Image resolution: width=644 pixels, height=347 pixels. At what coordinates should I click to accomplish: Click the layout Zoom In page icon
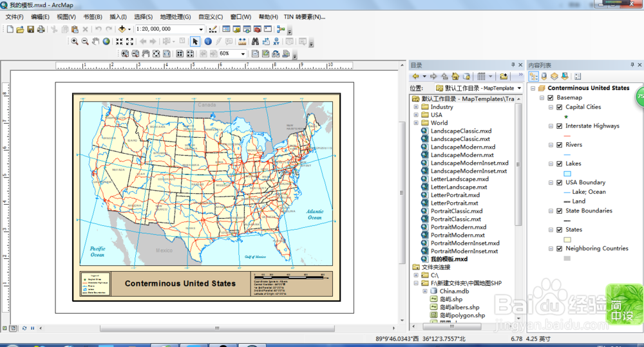[125, 54]
